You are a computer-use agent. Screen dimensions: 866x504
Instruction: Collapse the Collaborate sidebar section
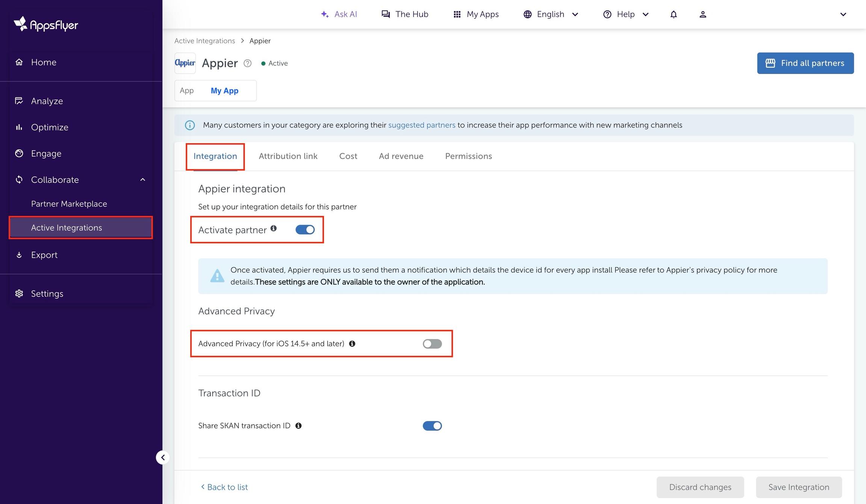[142, 180]
